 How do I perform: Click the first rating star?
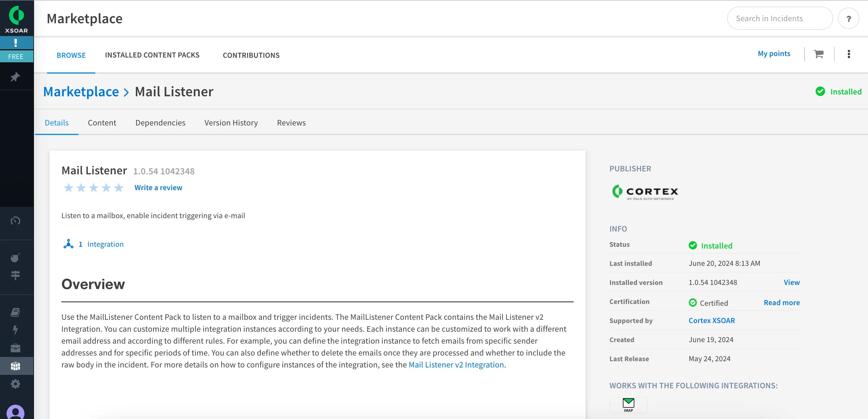tap(69, 187)
